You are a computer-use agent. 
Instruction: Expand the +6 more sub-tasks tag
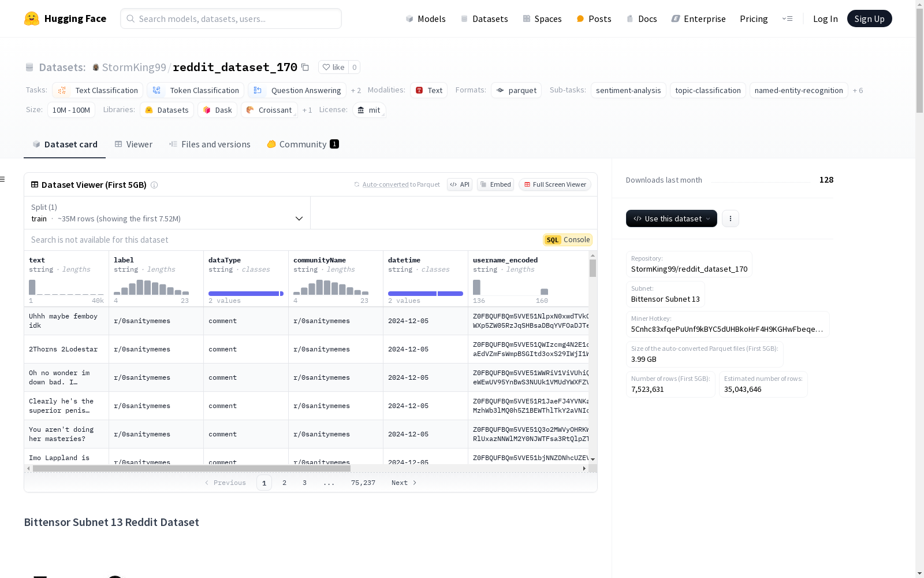858,91
